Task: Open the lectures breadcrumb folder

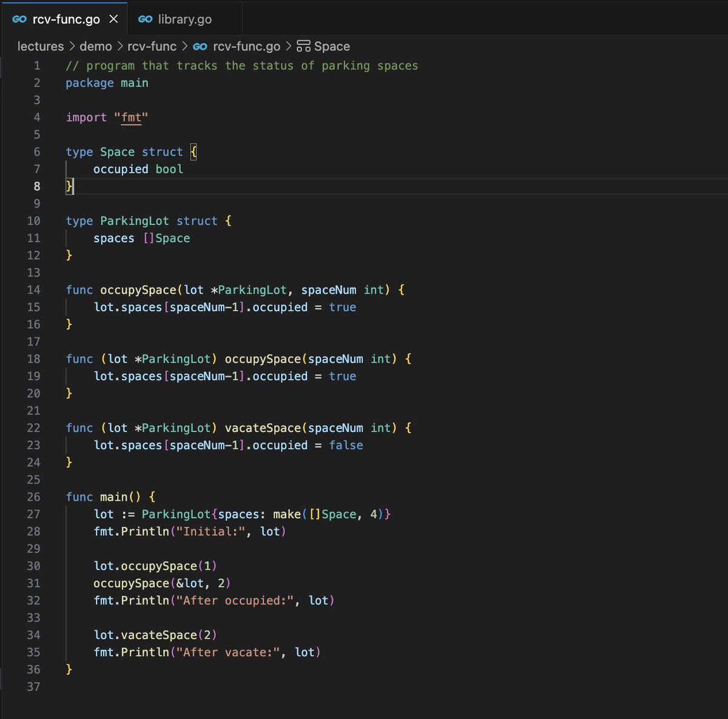Action: click(41, 47)
